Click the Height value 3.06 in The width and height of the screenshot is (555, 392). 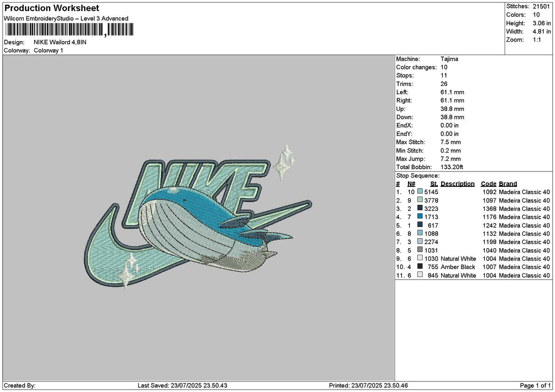(x=541, y=23)
